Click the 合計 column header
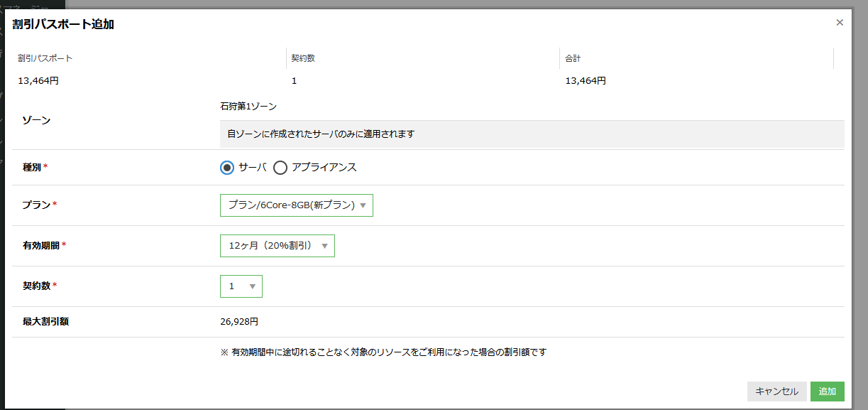 573,58
